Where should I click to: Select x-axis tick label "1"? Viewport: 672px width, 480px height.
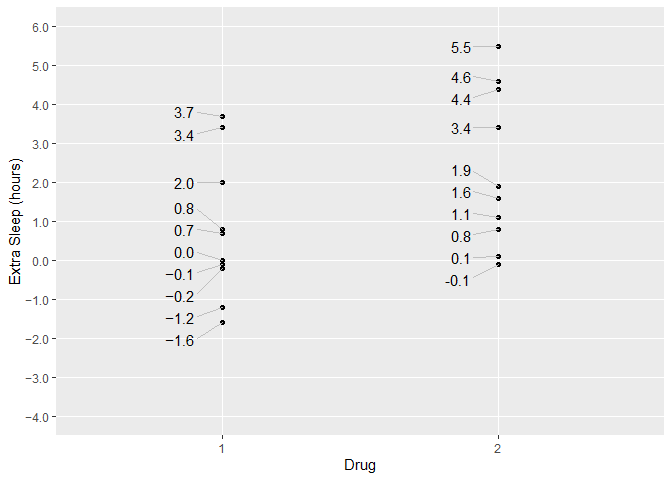222,447
